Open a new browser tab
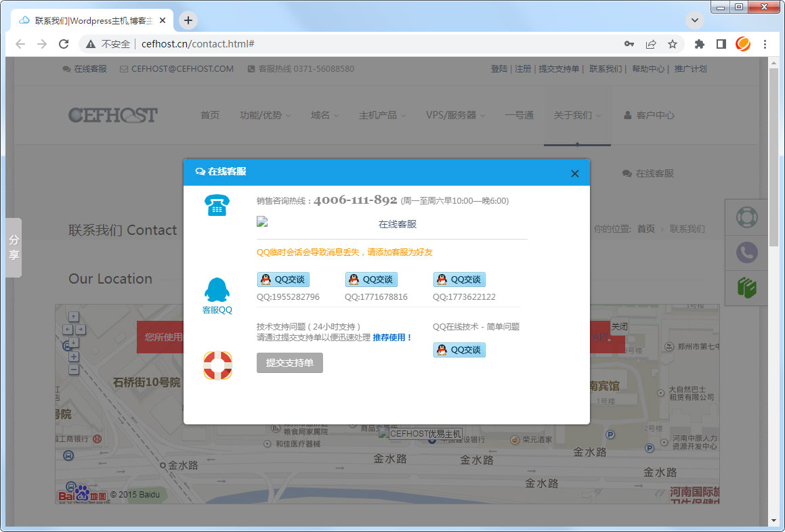The height and width of the screenshot is (532, 785). pyautogui.click(x=188, y=20)
